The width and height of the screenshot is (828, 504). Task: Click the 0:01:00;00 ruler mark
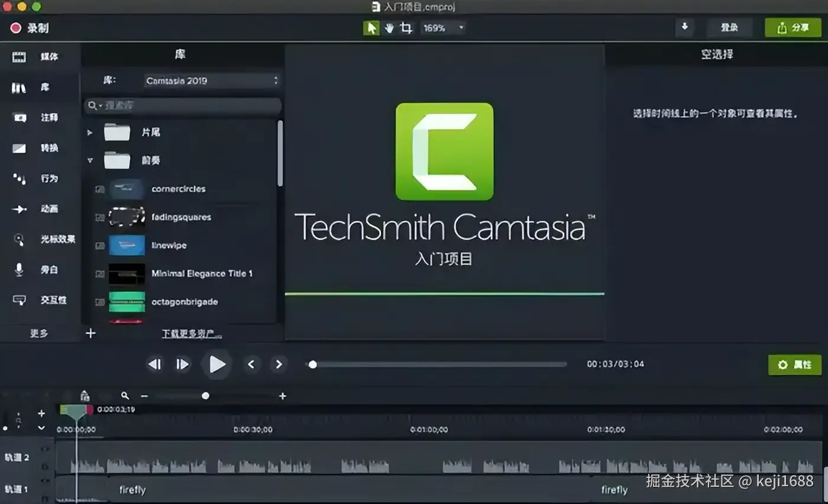coord(429,429)
